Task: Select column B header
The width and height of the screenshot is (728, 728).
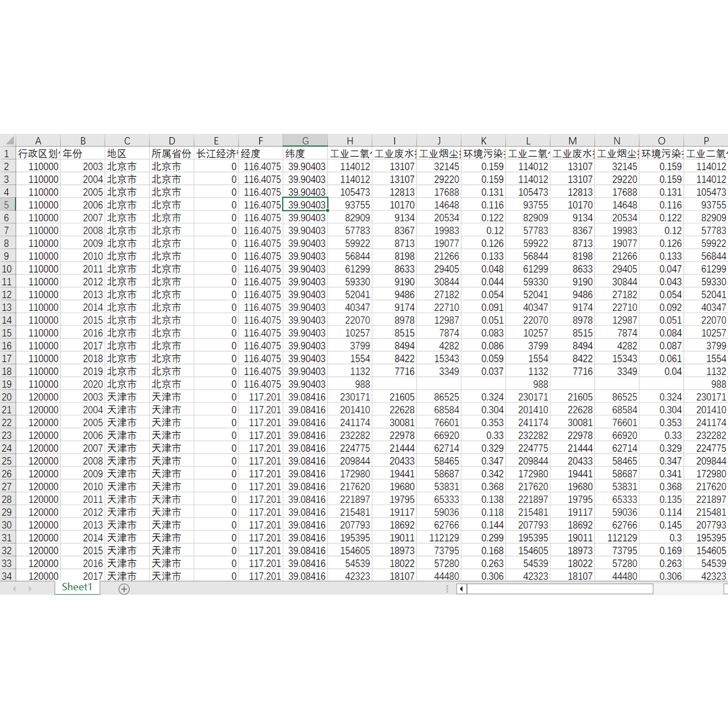Action: (x=82, y=141)
